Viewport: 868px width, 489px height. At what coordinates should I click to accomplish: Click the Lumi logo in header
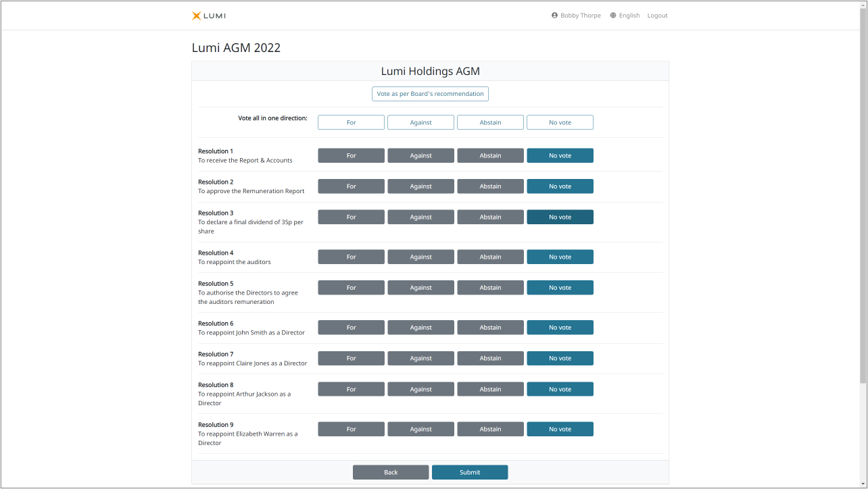[208, 16]
